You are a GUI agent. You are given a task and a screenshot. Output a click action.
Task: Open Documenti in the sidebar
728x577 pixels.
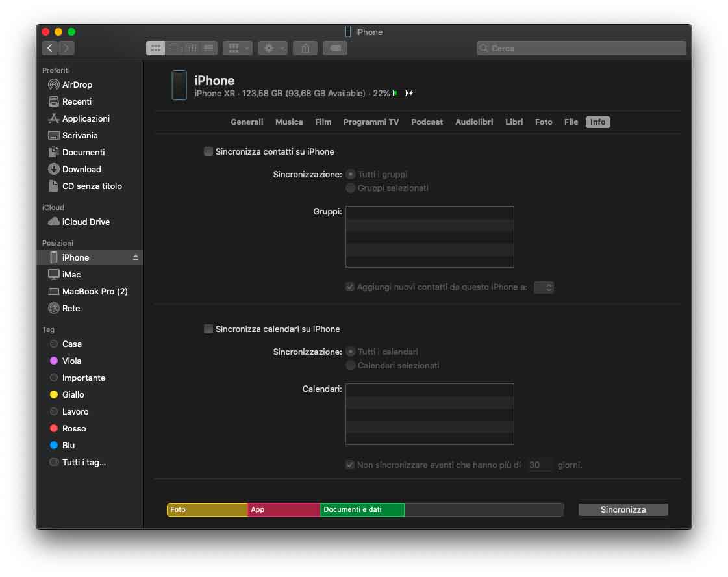tap(89, 152)
